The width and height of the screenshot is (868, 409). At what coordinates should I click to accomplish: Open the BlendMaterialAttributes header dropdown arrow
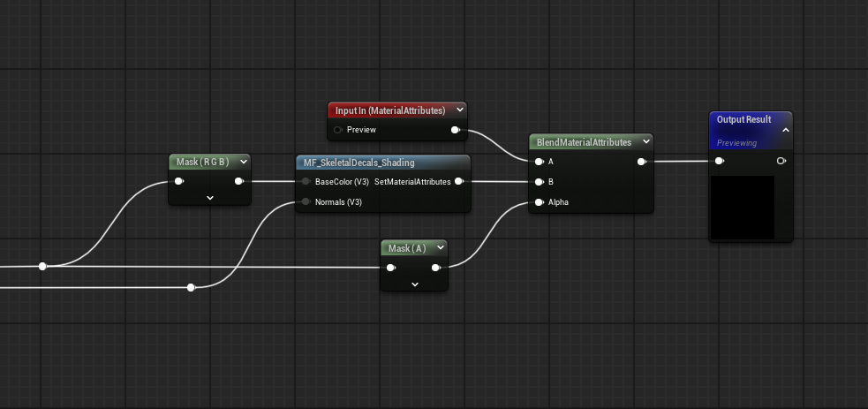pos(646,141)
